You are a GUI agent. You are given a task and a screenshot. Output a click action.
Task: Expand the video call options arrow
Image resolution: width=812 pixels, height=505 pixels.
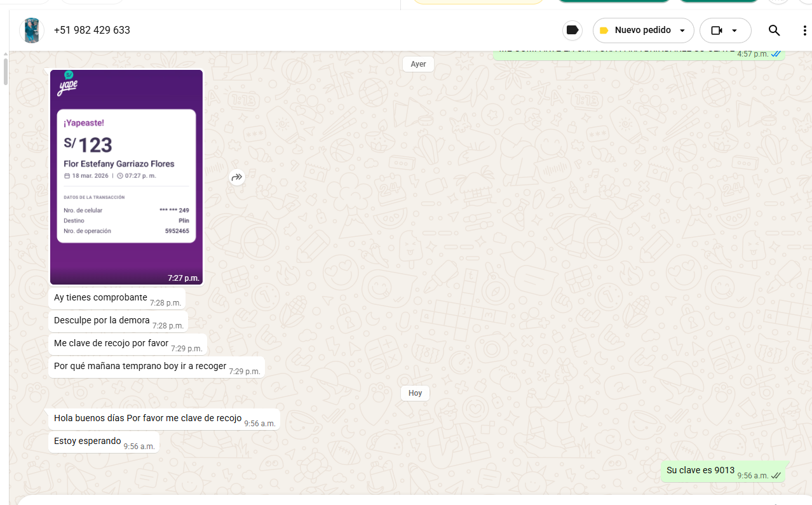pos(734,30)
